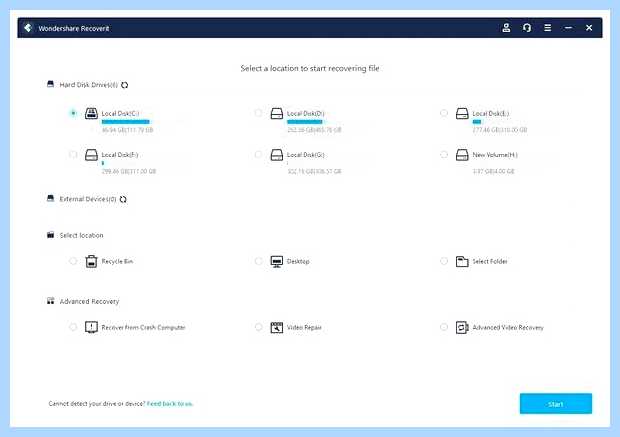This screenshot has height=437, width=620.
Task: Click the Wondershare Recoverit title text
Action: coord(74,28)
